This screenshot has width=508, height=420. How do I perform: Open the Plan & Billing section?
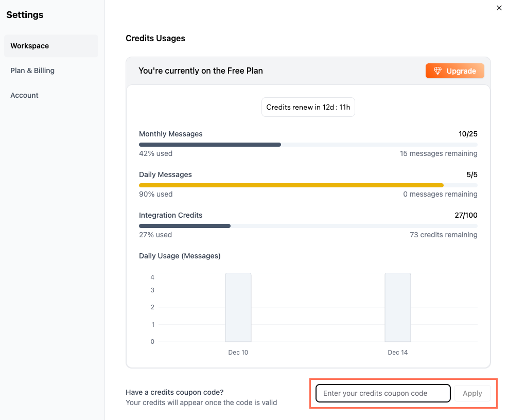click(32, 71)
